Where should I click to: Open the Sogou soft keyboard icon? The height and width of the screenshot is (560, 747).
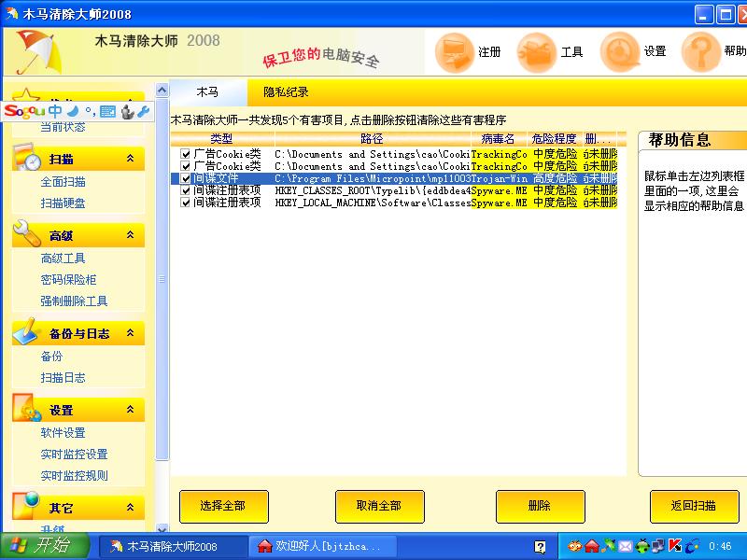[108, 111]
